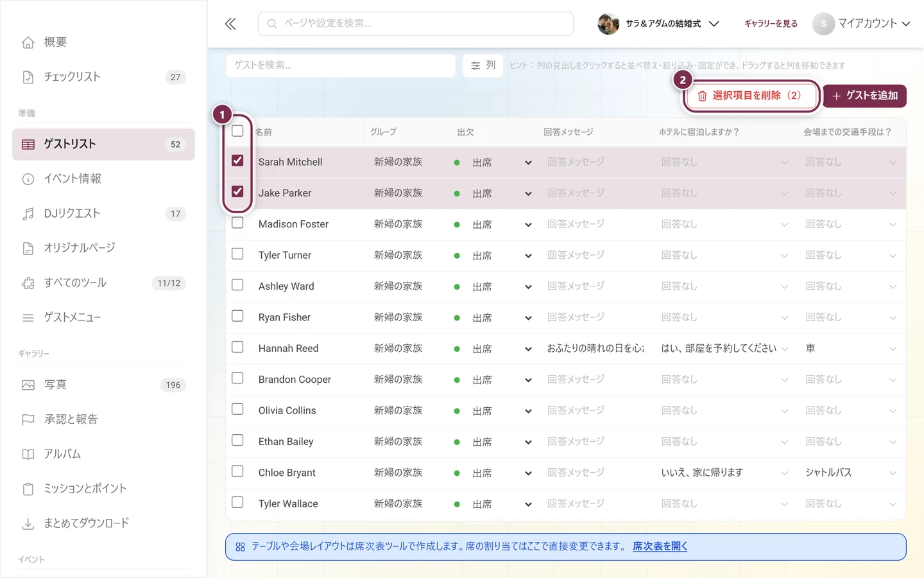Click the checklist document icon
Screen dimensions: 924x578
(28, 77)
